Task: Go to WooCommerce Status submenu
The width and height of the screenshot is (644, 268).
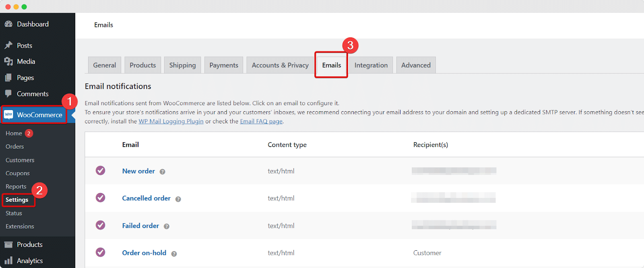Action: pyautogui.click(x=14, y=213)
